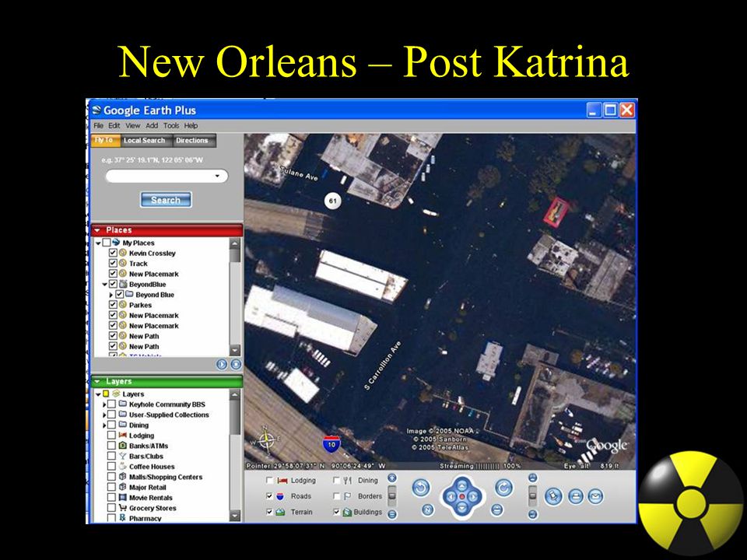Rotate the view clockwise

504,488
